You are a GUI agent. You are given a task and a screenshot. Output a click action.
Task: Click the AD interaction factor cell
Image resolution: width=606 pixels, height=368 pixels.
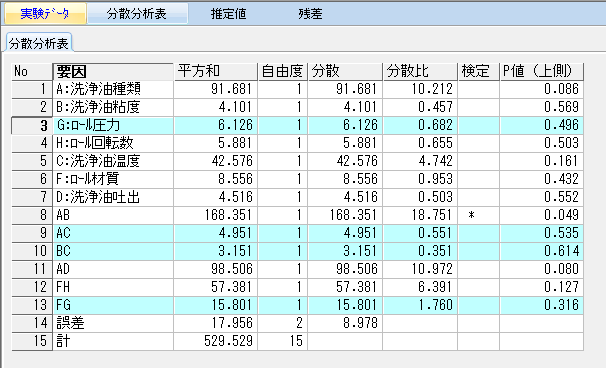(x=113, y=269)
